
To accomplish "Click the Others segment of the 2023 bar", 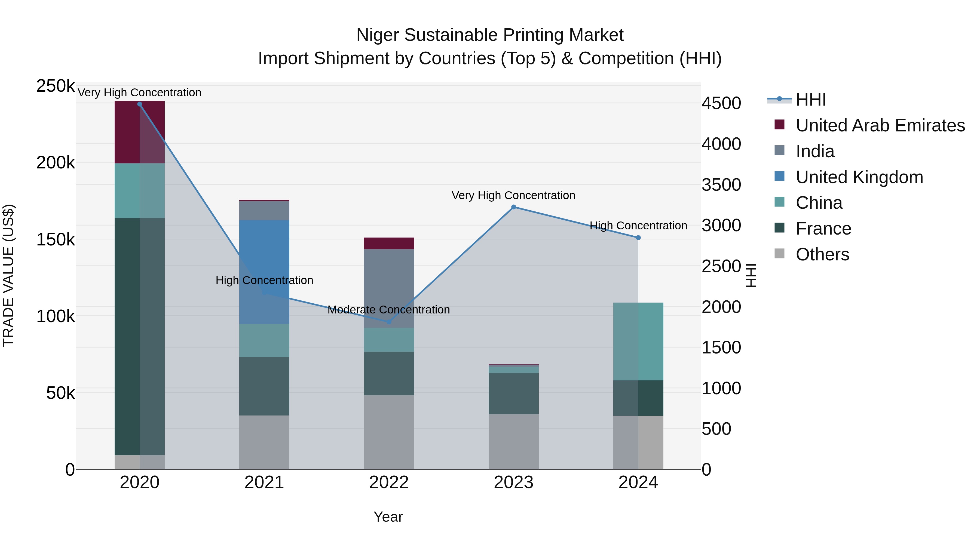I will point(514,442).
